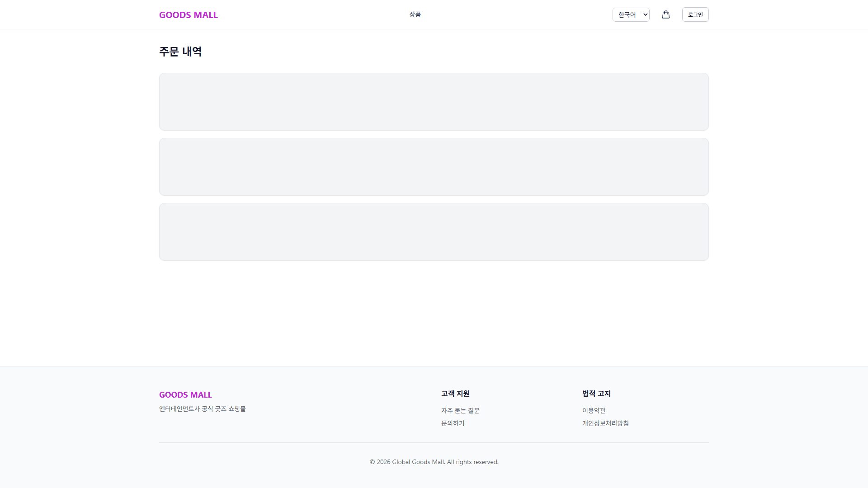Select the first loading order card
The image size is (868, 488).
(x=434, y=102)
